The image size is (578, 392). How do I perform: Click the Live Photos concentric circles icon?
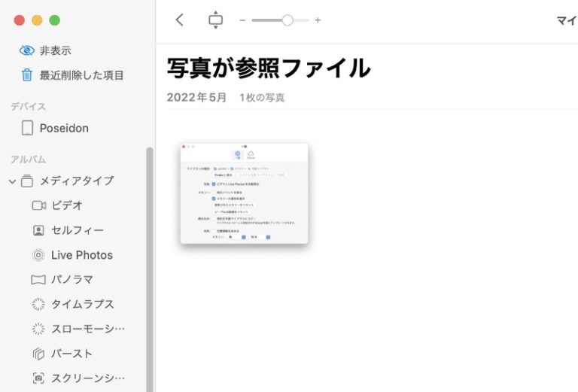pyautogui.click(x=38, y=255)
